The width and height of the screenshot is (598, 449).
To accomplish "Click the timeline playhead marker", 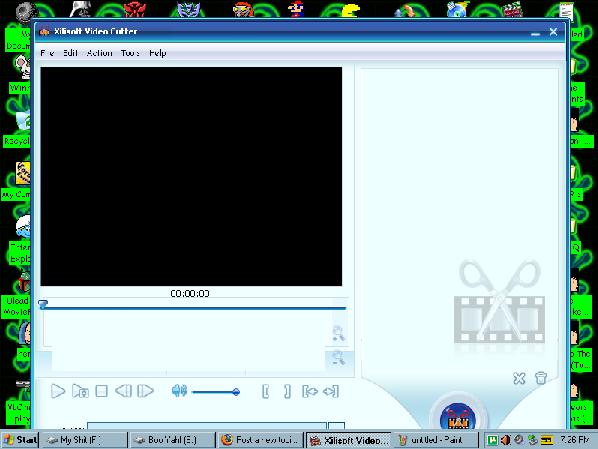I will [43, 304].
